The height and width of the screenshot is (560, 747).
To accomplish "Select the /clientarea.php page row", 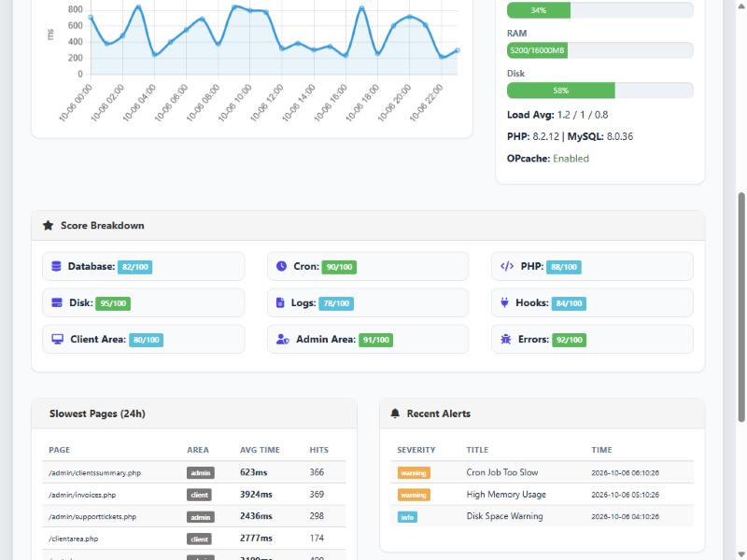I will [194, 539].
